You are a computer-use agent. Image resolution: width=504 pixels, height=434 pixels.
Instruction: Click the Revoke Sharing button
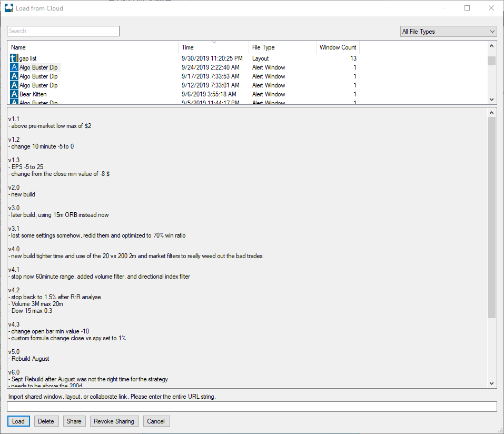coord(114,421)
